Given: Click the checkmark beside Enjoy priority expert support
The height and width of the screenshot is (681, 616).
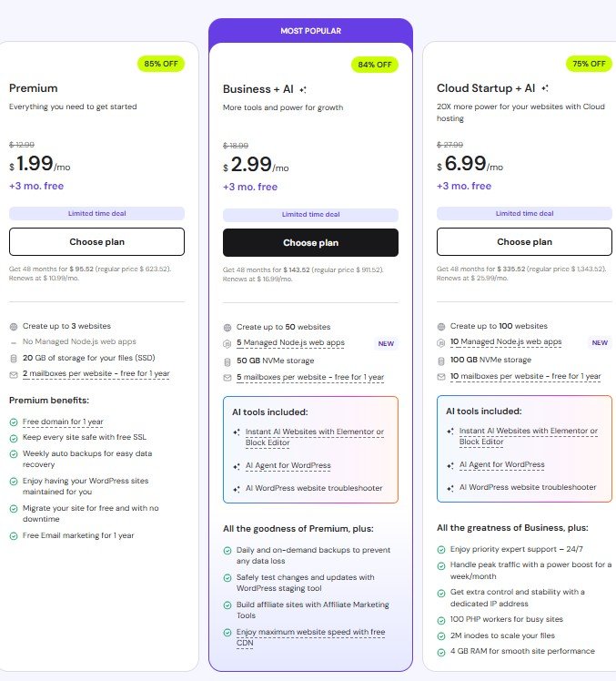Looking at the screenshot, I should [x=441, y=550].
